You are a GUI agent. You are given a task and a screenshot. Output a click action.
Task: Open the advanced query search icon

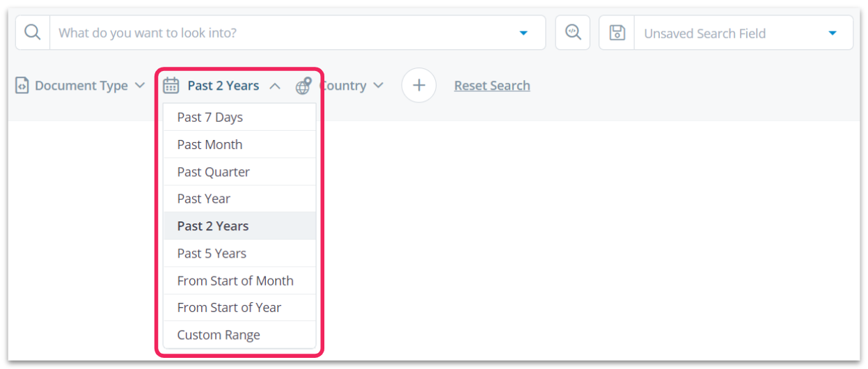(573, 33)
